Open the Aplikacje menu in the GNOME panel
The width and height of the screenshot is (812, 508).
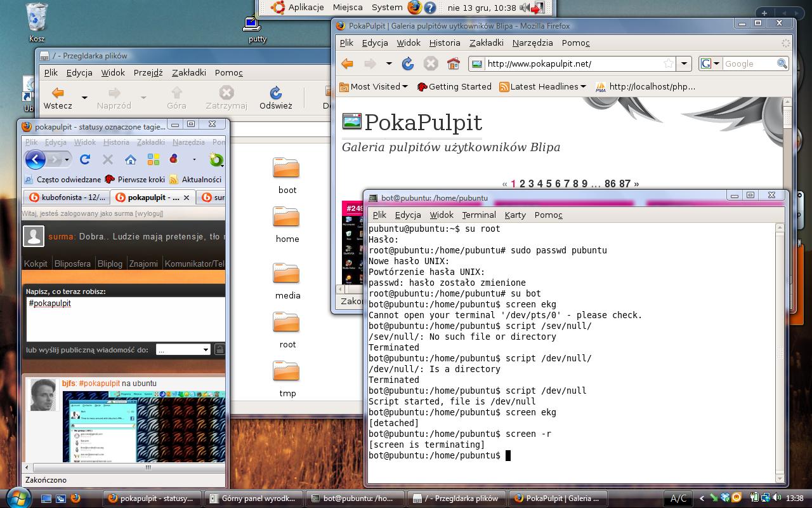click(298, 7)
